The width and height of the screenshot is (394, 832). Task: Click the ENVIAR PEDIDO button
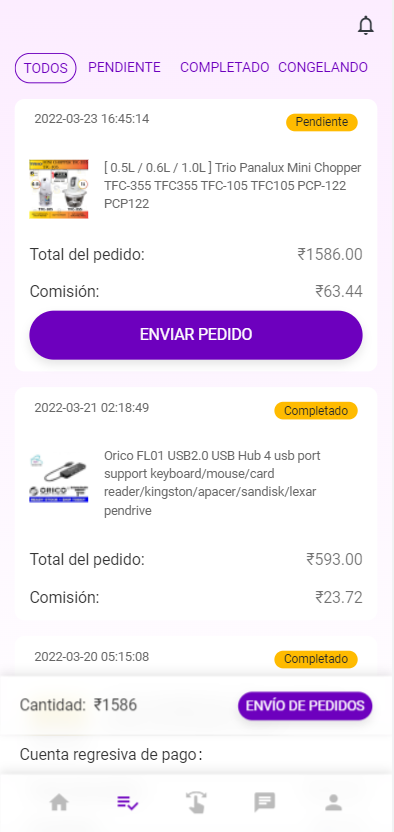pos(196,335)
